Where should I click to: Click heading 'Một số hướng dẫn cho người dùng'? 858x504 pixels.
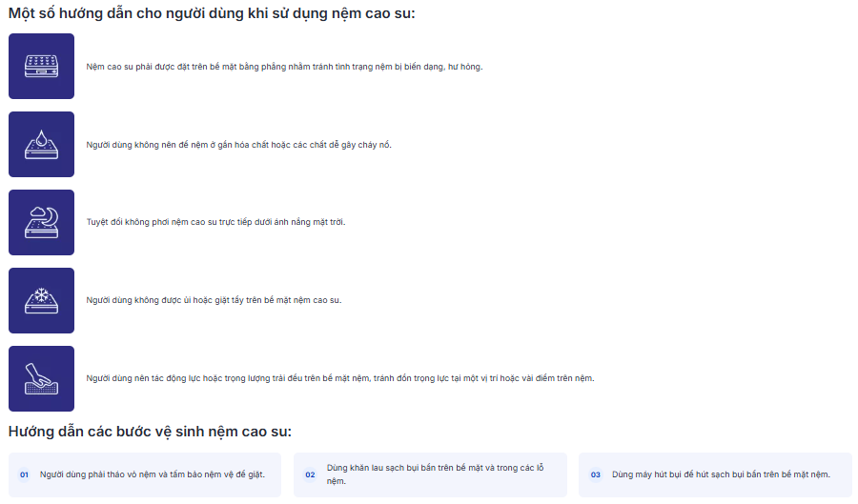pos(212,13)
